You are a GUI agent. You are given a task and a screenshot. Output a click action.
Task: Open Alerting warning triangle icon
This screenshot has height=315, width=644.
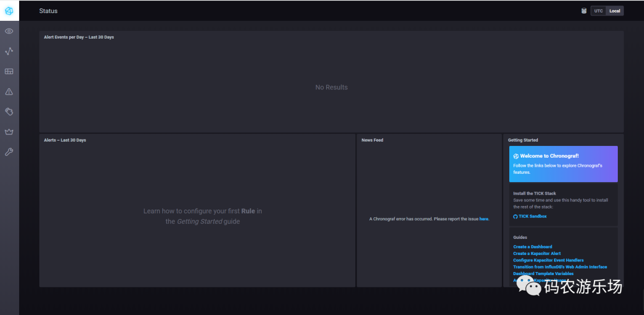(x=9, y=92)
